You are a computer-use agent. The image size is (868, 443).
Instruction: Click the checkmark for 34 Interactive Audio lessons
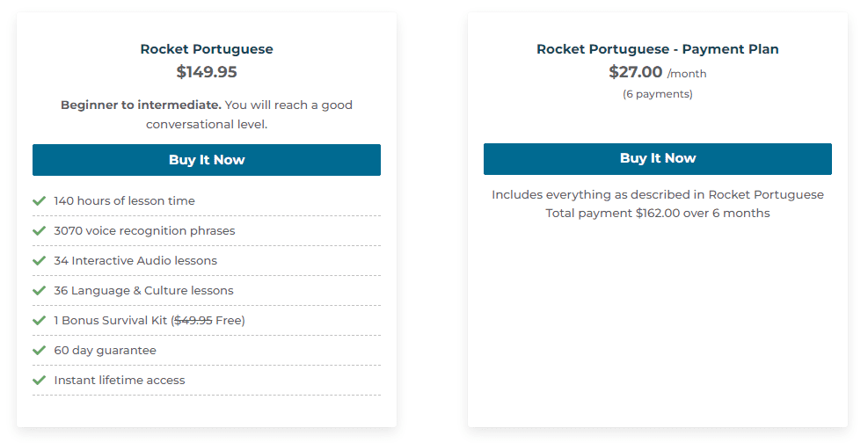click(39, 261)
